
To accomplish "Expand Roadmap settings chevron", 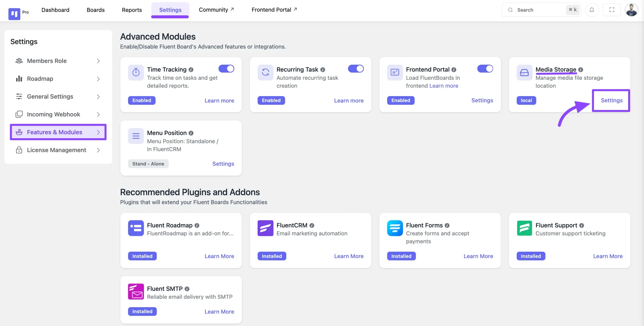I will 98,79.
